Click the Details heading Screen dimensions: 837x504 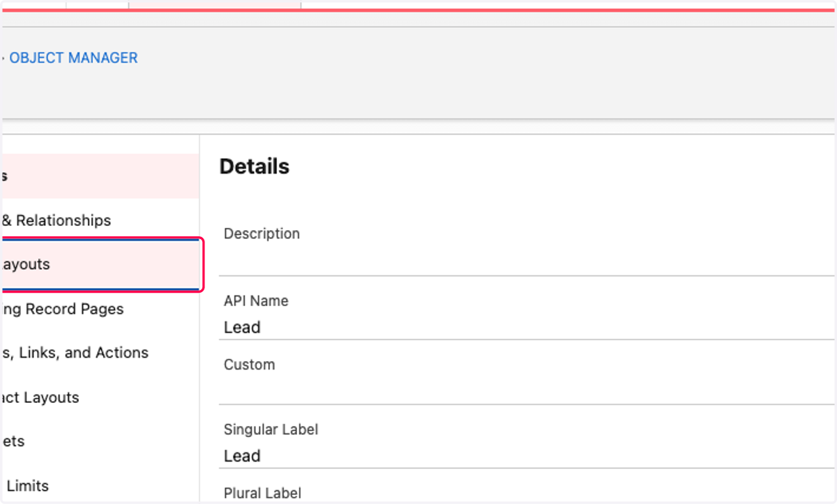click(x=255, y=167)
